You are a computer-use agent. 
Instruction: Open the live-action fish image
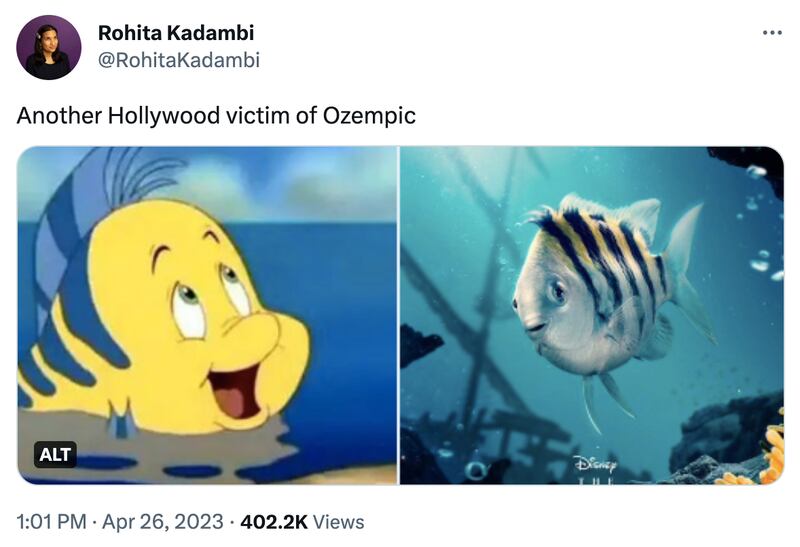click(591, 315)
